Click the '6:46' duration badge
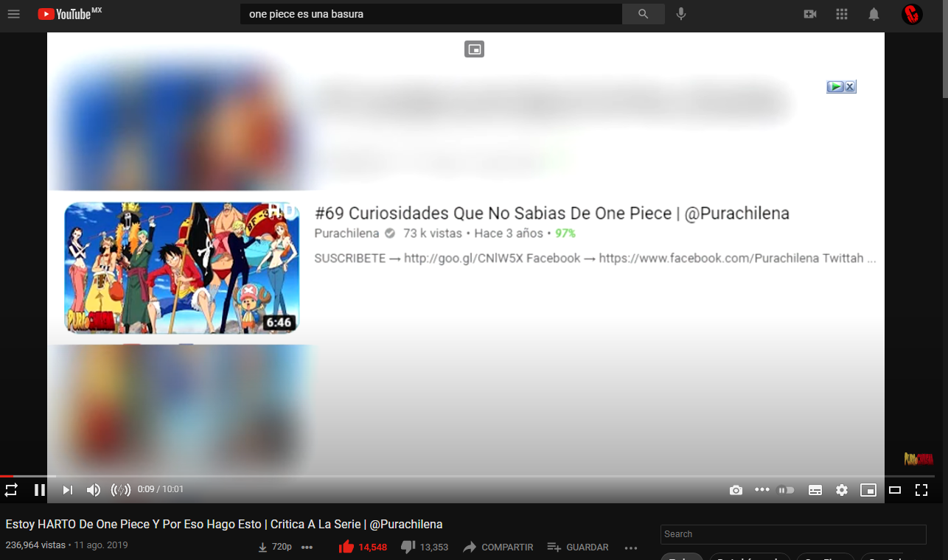The width and height of the screenshot is (948, 560). 279,323
